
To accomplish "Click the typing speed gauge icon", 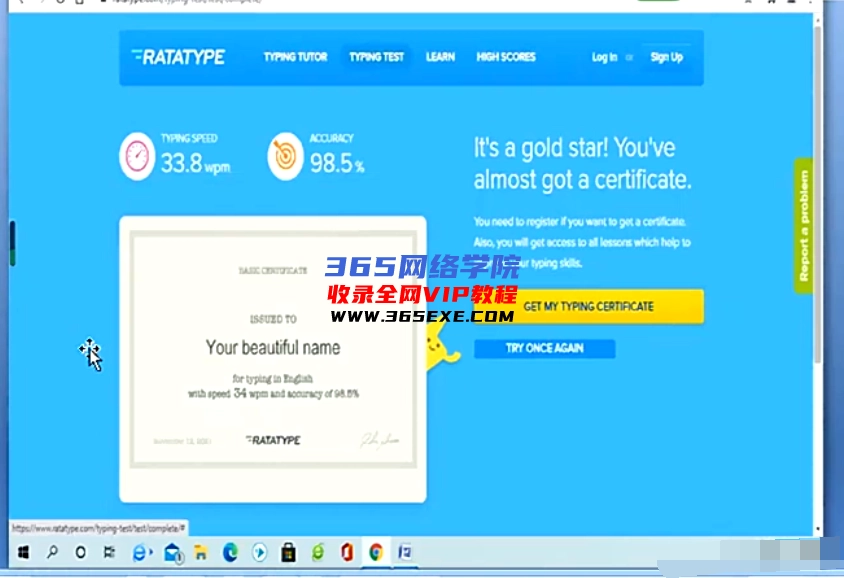I will coord(137,157).
